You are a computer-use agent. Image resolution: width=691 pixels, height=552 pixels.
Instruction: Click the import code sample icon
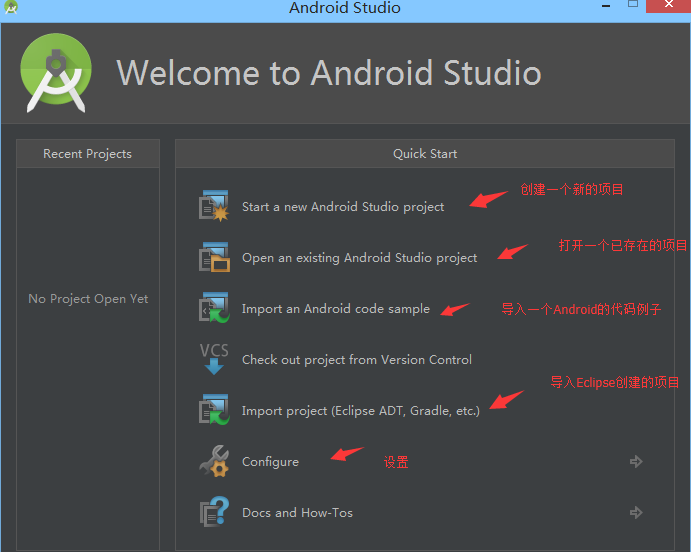[214, 307]
